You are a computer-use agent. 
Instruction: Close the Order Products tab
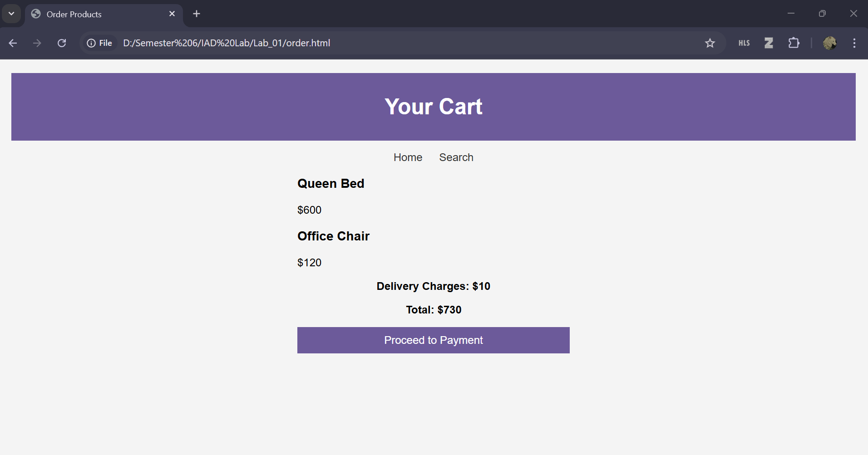tap(172, 14)
